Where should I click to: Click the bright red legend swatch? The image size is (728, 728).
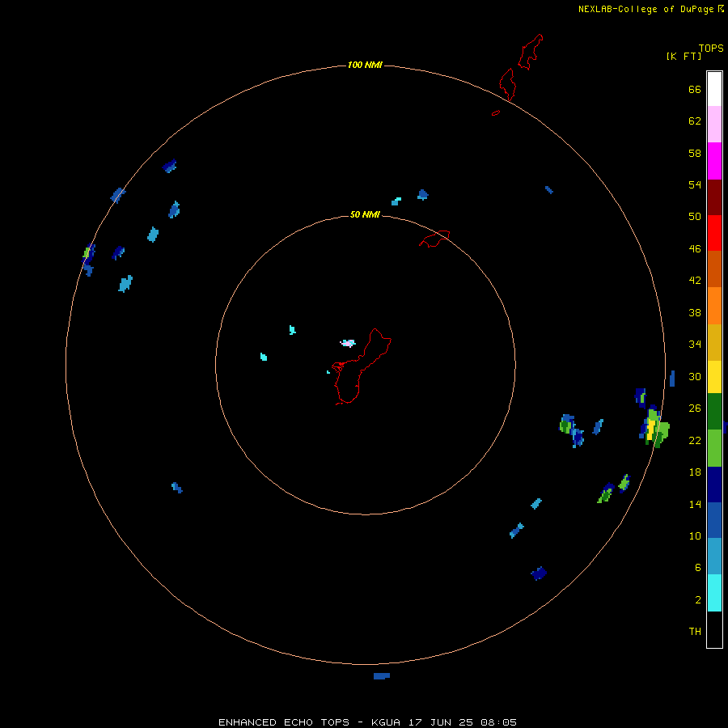pyautogui.click(x=714, y=233)
